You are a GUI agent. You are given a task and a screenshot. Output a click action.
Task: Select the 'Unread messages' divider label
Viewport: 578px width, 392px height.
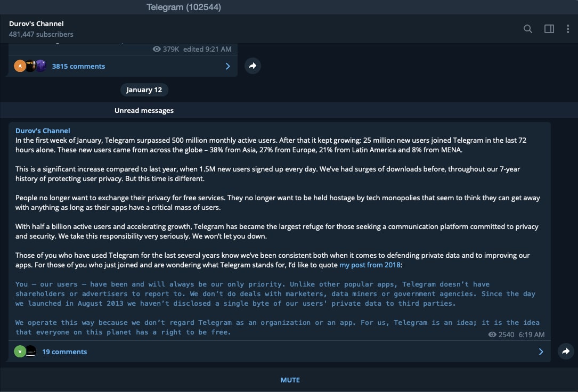click(x=144, y=111)
